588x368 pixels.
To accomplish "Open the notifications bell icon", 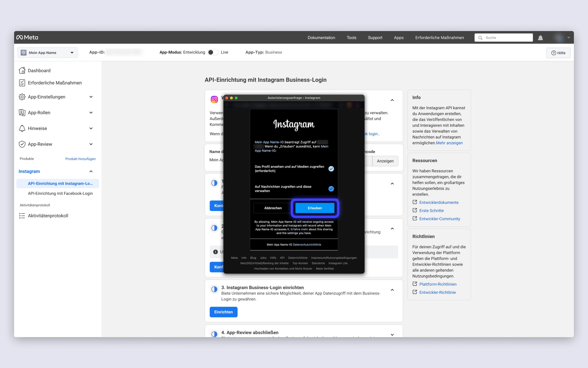I will click(x=540, y=38).
